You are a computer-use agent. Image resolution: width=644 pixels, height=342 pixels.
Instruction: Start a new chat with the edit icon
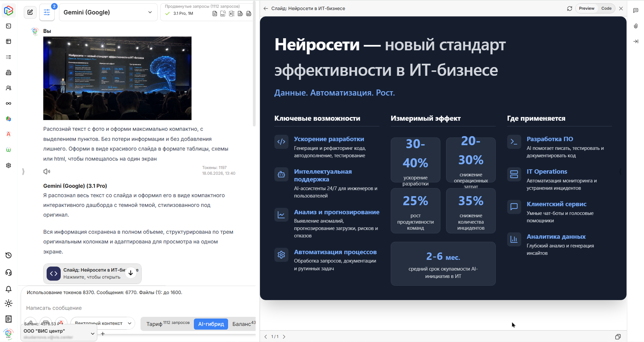(30, 12)
